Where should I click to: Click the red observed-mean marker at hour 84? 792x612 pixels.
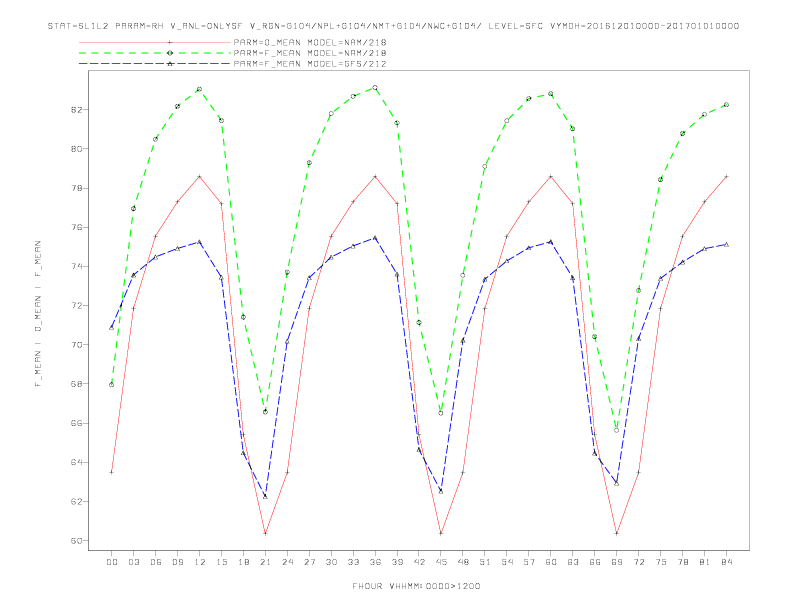point(726,177)
